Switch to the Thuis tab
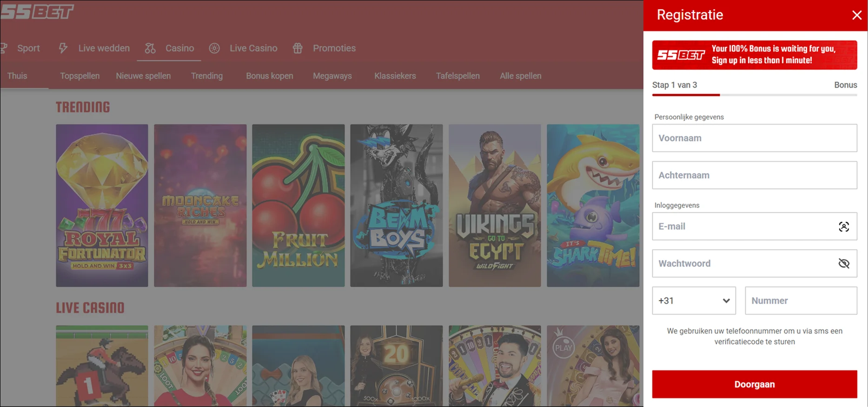The height and width of the screenshot is (407, 868). click(x=17, y=76)
